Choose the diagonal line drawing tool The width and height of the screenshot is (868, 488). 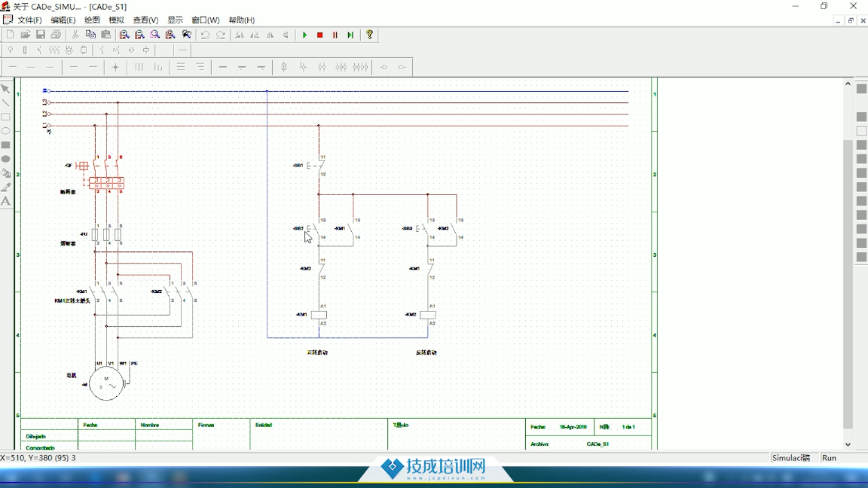pos(5,103)
